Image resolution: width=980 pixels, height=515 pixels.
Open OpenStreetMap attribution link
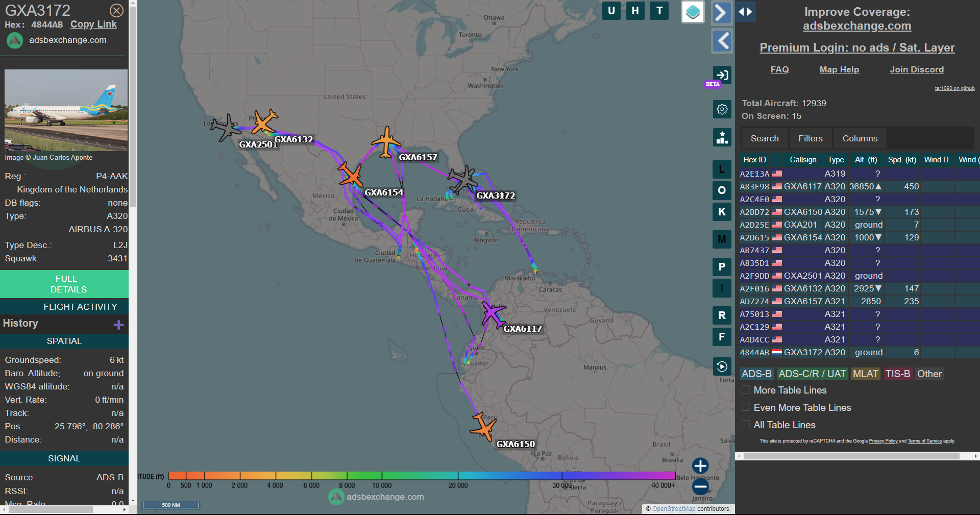[x=674, y=509]
